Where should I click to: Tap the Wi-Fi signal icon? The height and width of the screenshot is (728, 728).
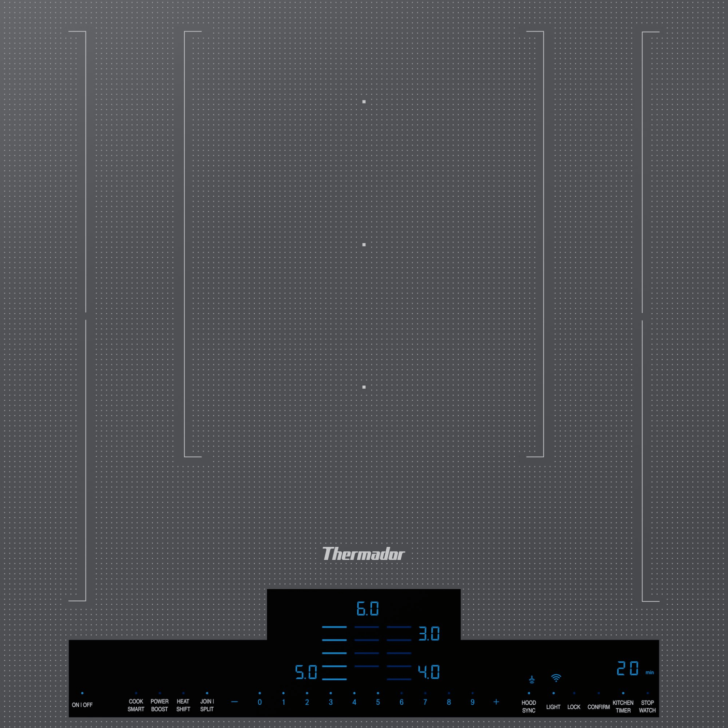[x=556, y=678]
